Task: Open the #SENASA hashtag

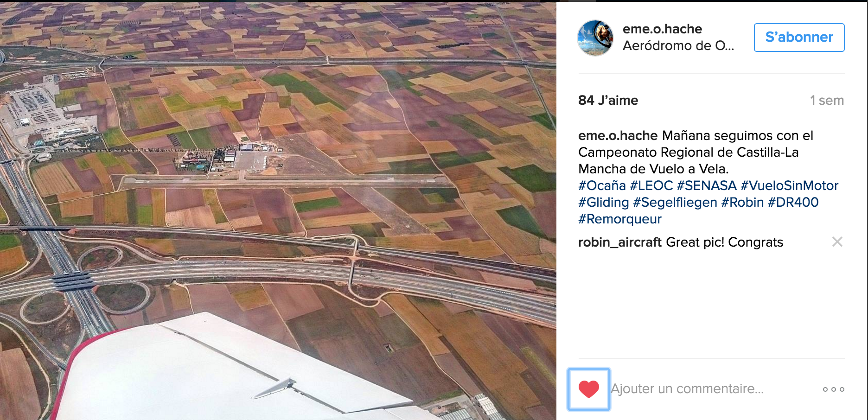Action: point(707,185)
